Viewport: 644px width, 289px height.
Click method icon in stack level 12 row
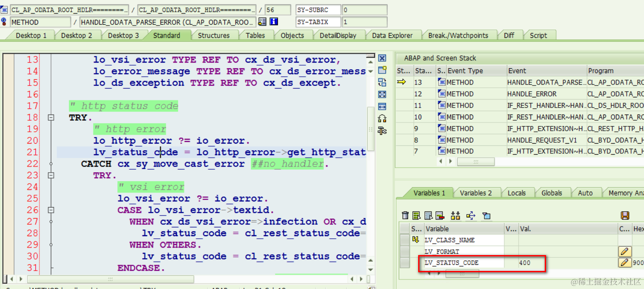(x=442, y=94)
